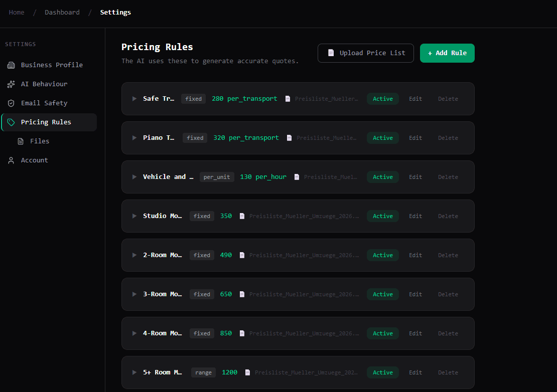Image resolution: width=557 pixels, height=392 pixels.
Task: Click the Account person icon
Action: pyautogui.click(x=11, y=160)
